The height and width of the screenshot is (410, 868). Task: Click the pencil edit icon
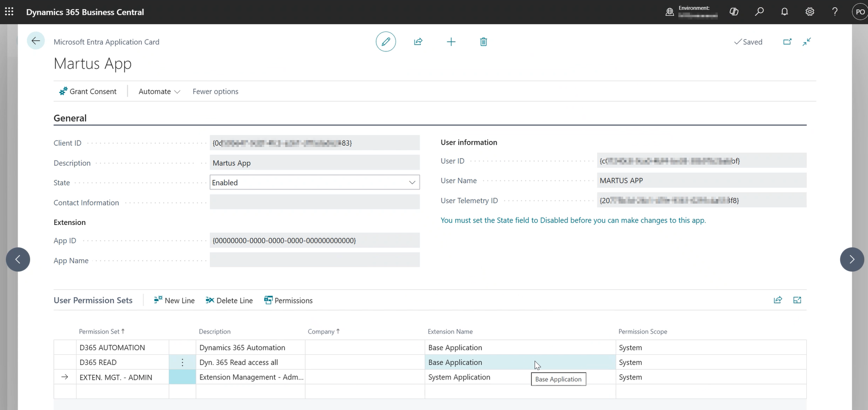tap(386, 42)
